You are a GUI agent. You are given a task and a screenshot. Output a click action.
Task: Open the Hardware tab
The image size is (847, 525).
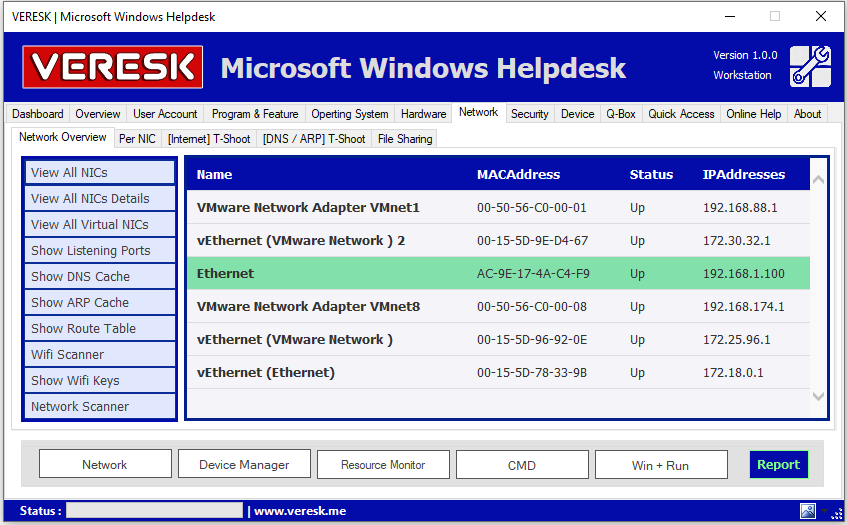(x=423, y=114)
